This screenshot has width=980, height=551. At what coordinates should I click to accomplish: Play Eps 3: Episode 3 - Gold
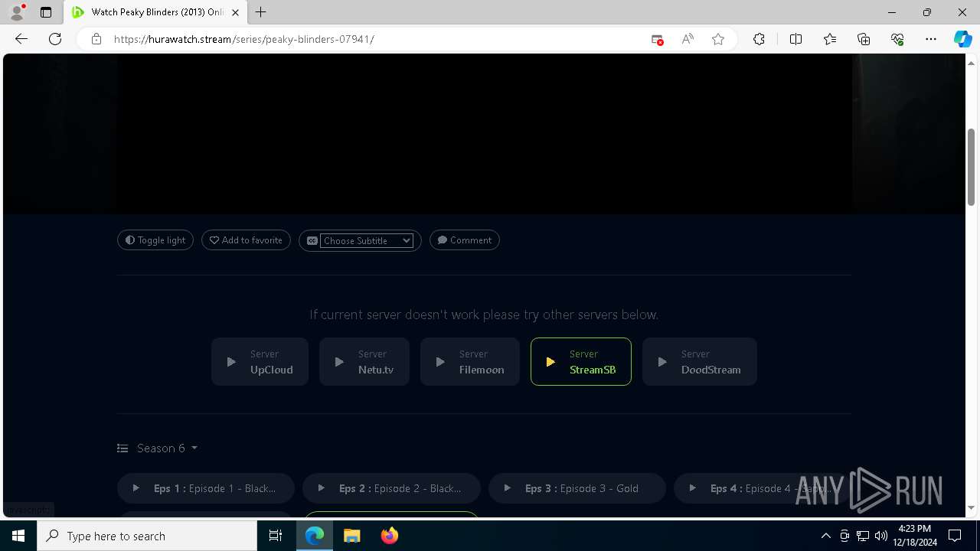pyautogui.click(x=577, y=488)
